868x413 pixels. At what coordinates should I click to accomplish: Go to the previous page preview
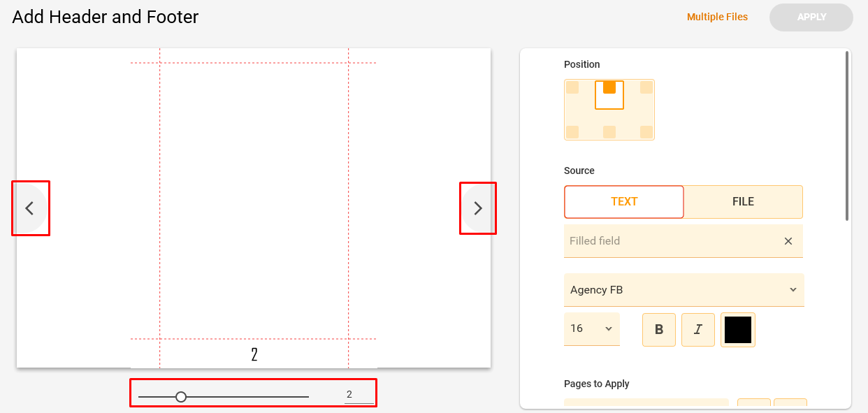(30, 208)
